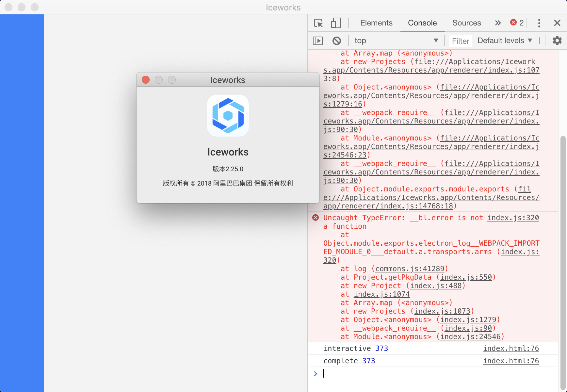Clear the console output
The width and height of the screenshot is (567, 392).
pyautogui.click(x=337, y=41)
